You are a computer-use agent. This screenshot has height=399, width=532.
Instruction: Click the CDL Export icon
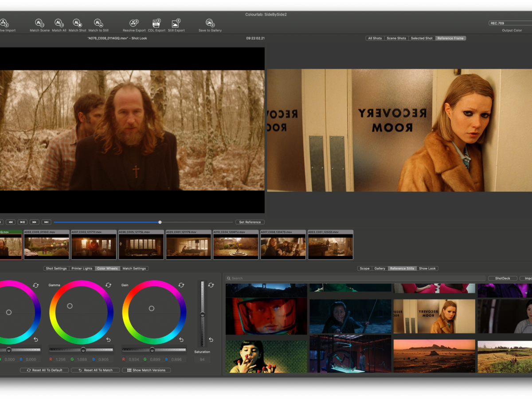coord(156,23)
